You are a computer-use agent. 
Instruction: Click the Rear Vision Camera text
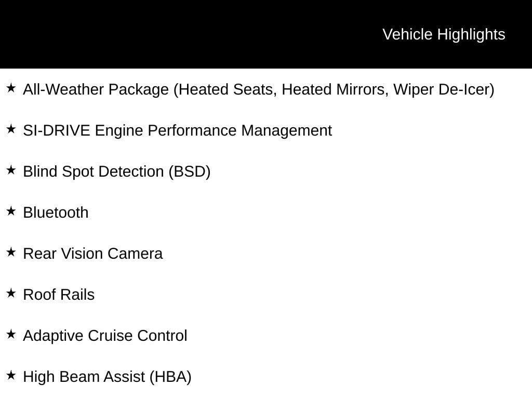pyautogui.click(x=92, y=254)
